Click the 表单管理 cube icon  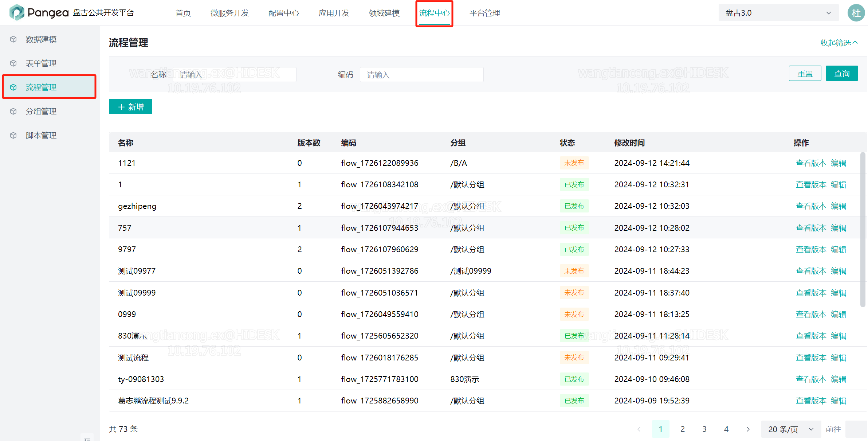(13, 63)
